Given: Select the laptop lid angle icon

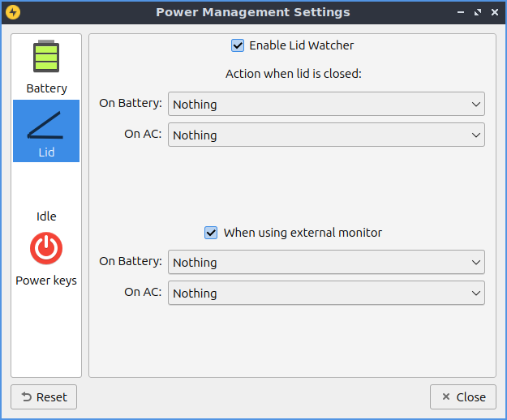Looking at the screenshot, I should tap(46, 124).
